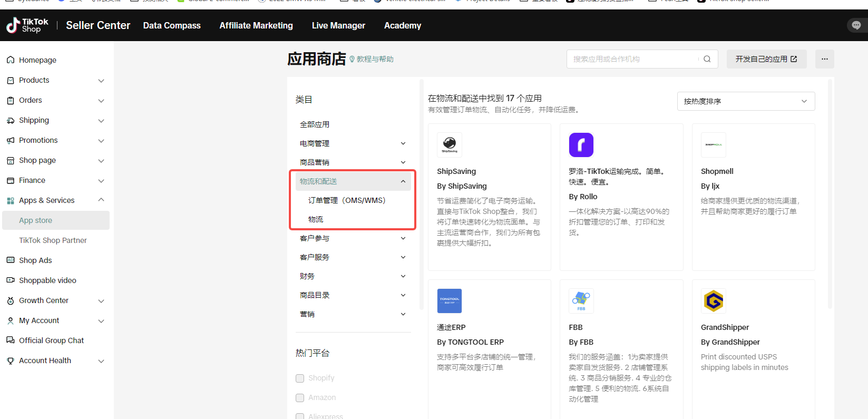Click the app search input field
The width and height of the screenshot is (868, 419).
click(x=632, y=59)
